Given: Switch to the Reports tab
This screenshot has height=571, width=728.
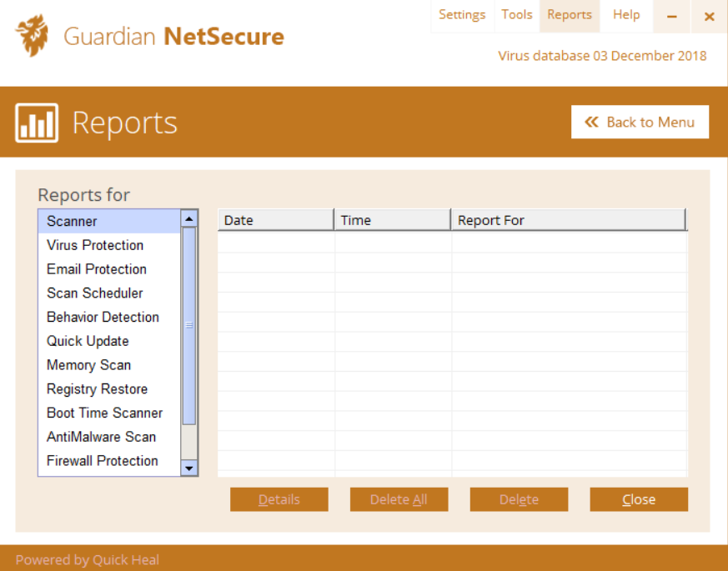Looking at the screenshot, I should pyautogui.click(x=570, y=14).
